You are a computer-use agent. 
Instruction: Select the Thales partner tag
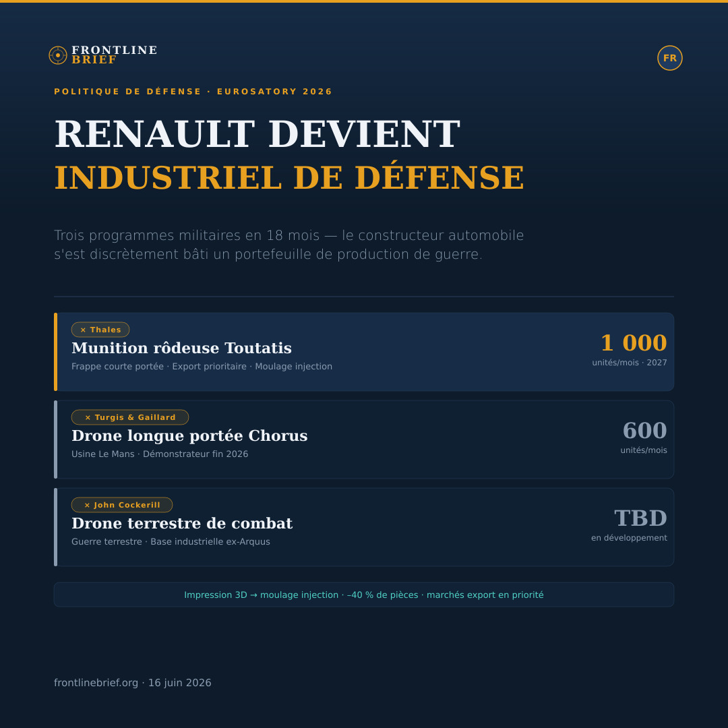100,330
